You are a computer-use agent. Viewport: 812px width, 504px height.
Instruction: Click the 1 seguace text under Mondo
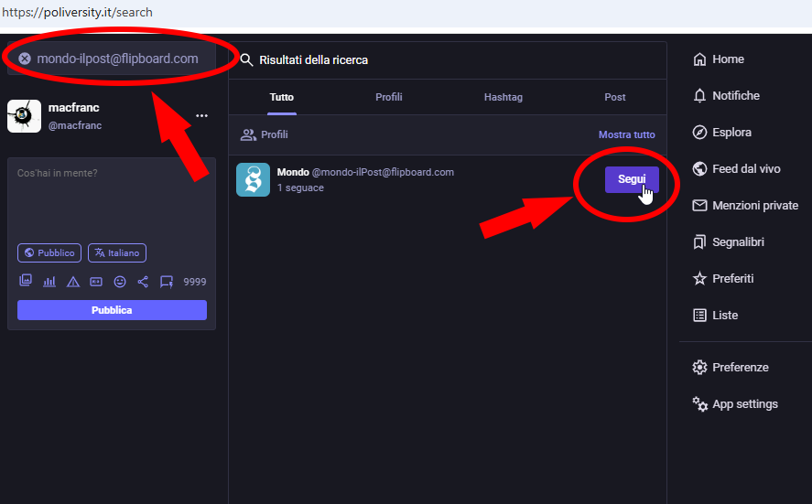coord(300,188)
